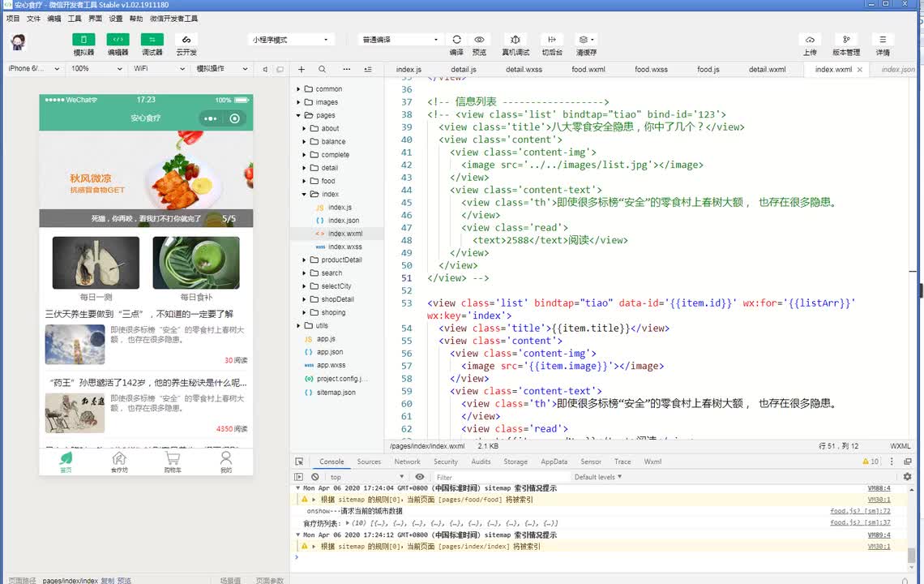Click the 切后台 background switch icon
This screenshot has height=584, width=924.
552,40
